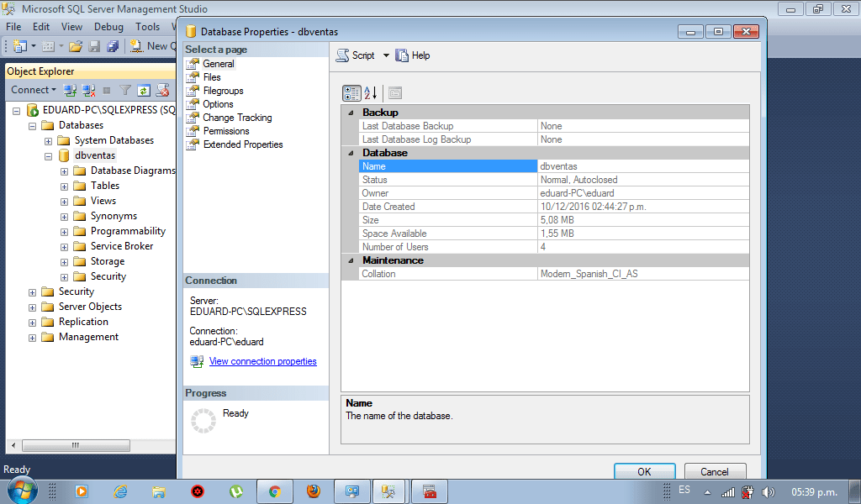This screenshot has width=861, height=504.
Task: Switch property grid to Categorized view
Action: coord(351,92)
